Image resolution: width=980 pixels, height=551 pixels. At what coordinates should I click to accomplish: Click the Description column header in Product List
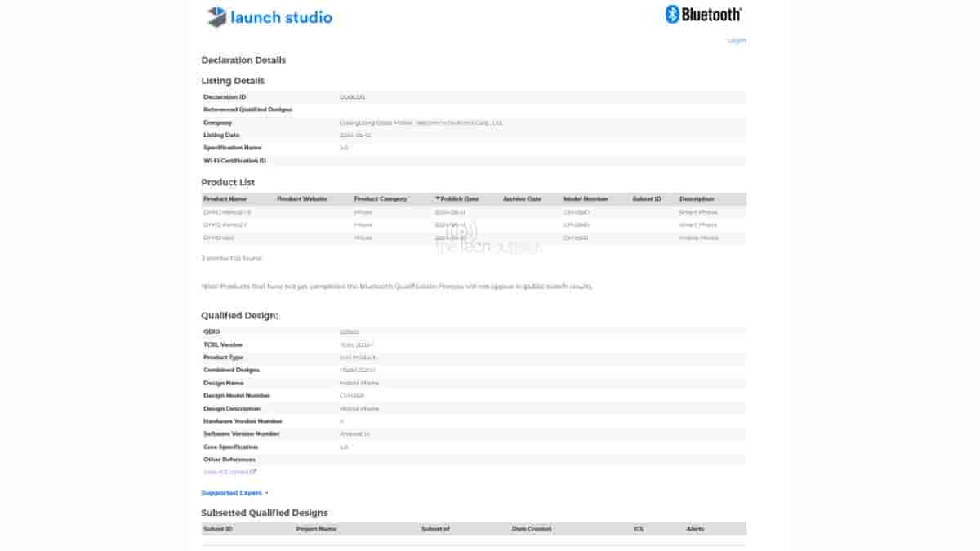pyautogui.click(x=697, y=199)
